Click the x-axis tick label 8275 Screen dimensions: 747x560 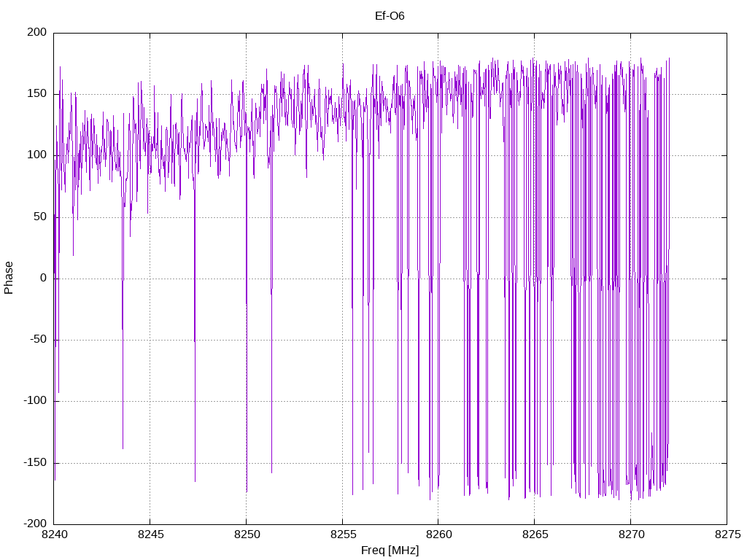pos(727,534)
